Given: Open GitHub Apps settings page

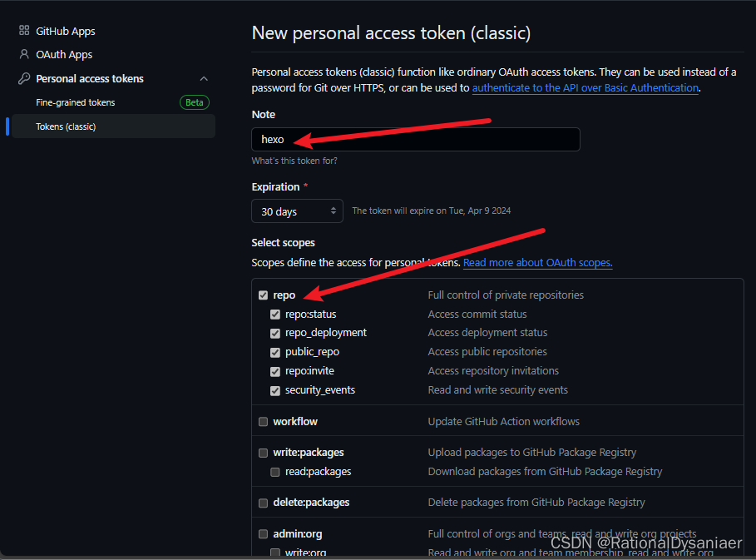Looking at the screenshot, I should pyautogui.click(x=66, y=32).
